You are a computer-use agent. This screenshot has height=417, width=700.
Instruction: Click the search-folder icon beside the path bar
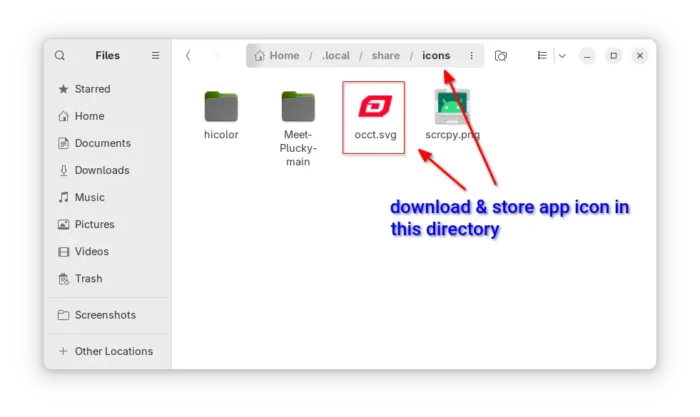(501, 56)
